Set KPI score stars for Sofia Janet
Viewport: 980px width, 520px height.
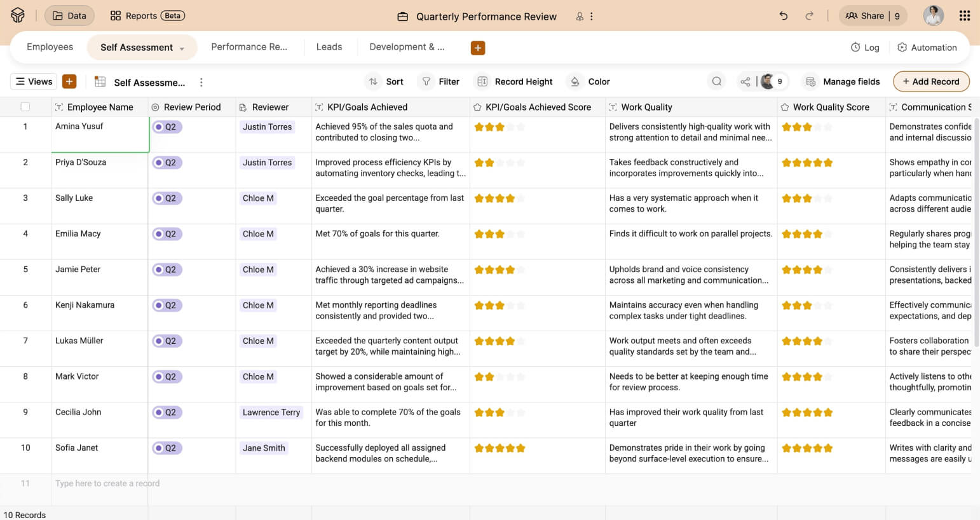pos(500,448)
